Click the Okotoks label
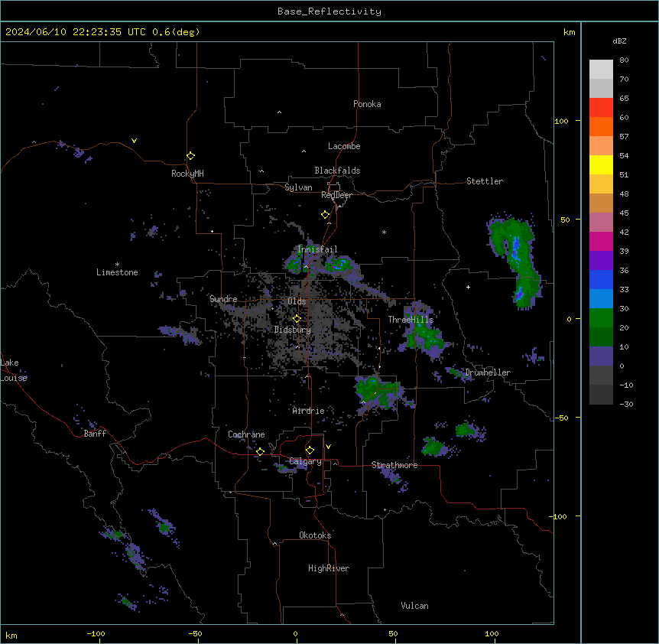This screenshot has width=659, height=644. (315, 535)
